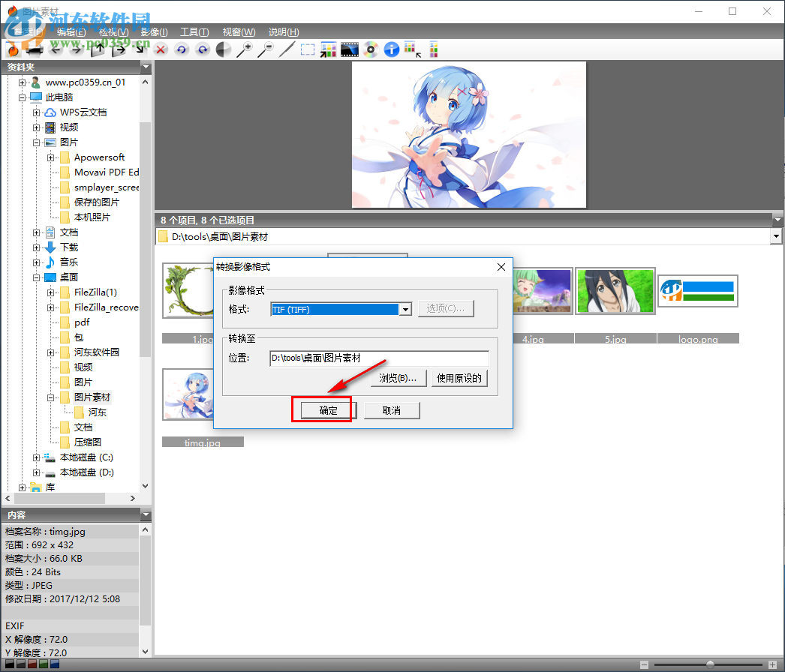Click the zoom slider minus button
Viewport: 785px width, 672px height.
(x=644, y=665)
